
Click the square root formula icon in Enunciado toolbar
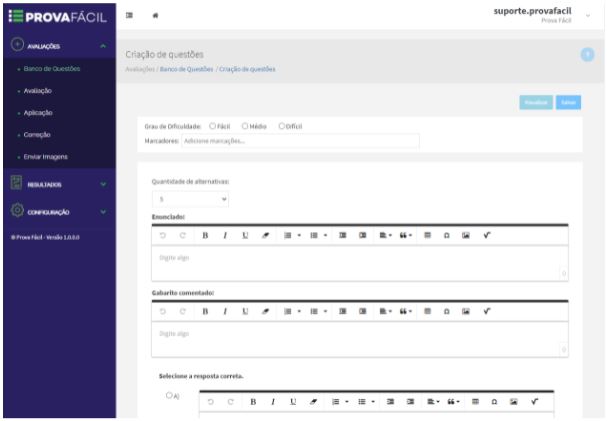coord(487,235)
